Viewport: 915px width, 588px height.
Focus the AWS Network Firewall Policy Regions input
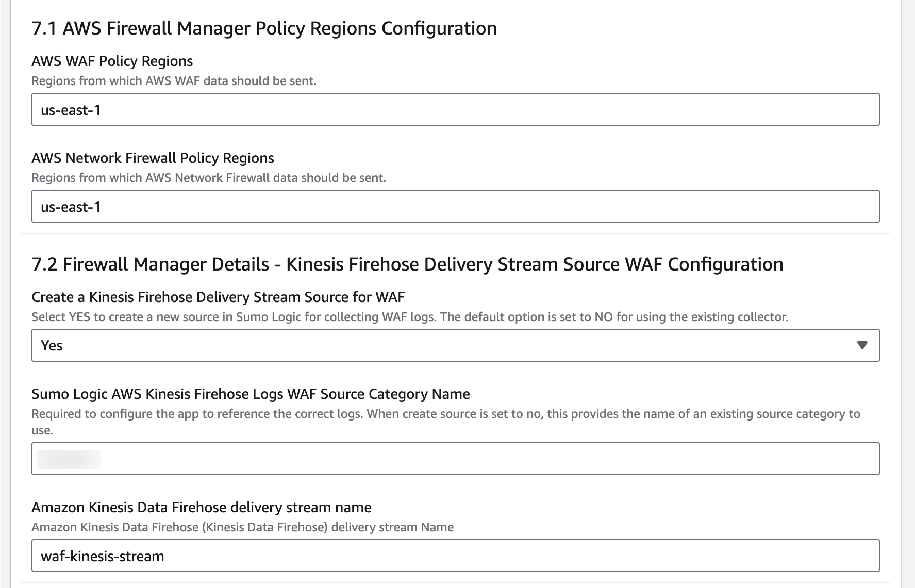click(x=454, y=206)
